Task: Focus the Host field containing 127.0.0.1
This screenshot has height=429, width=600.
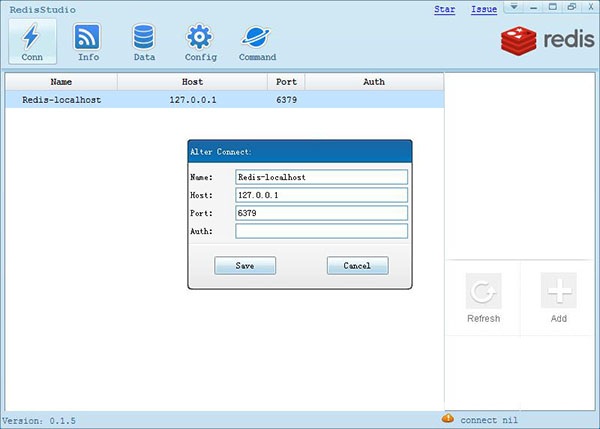Action: coord(321,195)
